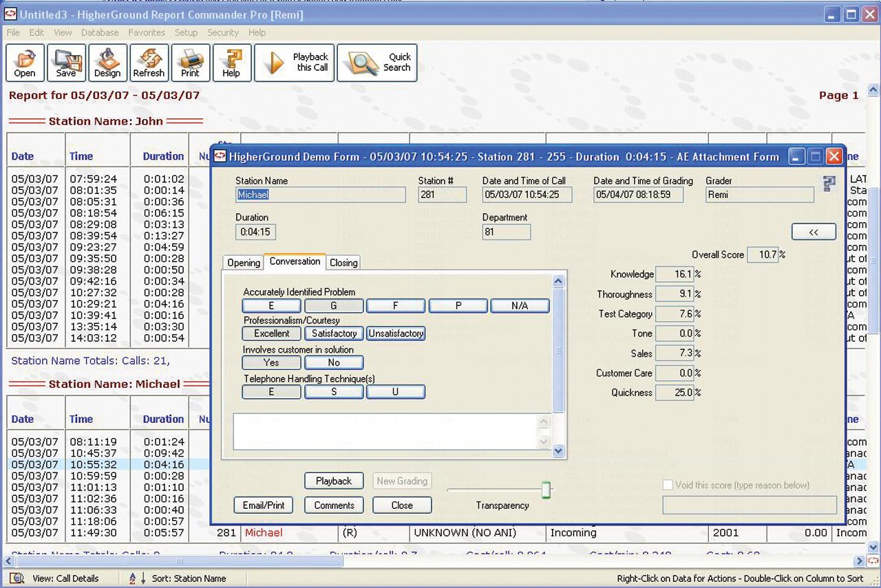881x588 pixels.
Task: Open Quick Search
Action: pyautogui.click(x=376, y=63)
